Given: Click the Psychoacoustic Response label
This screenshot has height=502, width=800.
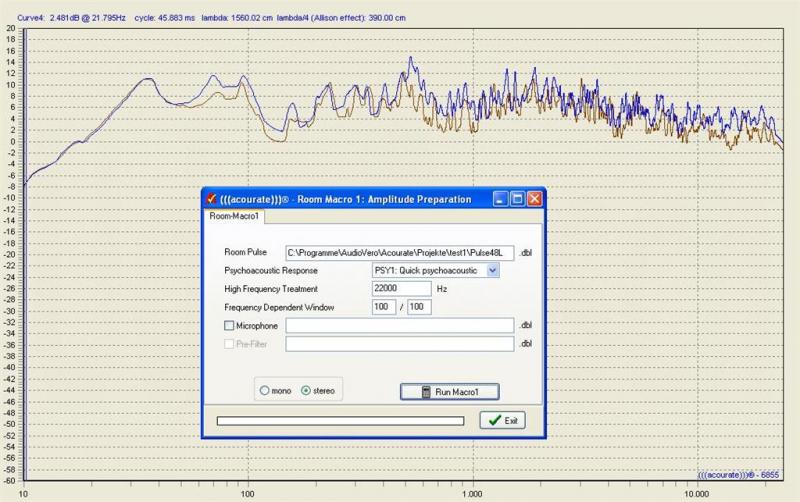Looking at the screenshot, I should point(271,271).
